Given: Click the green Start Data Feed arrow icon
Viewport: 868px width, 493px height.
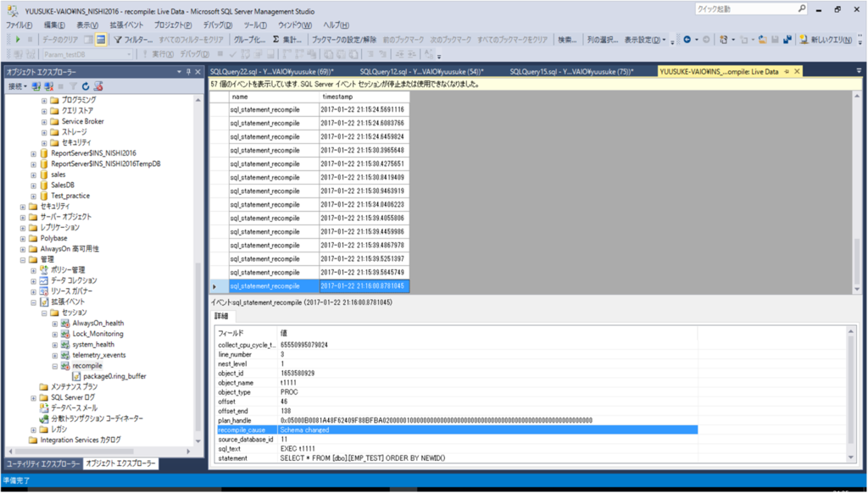Looking at the screenshot, I should click(18, 40).
